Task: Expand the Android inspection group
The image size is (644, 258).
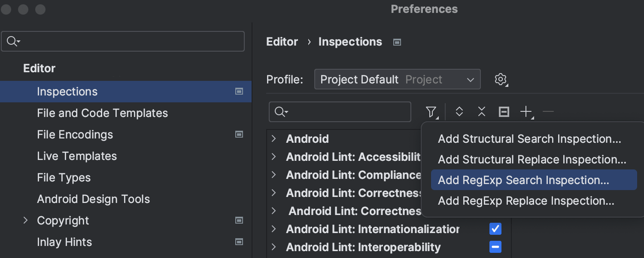Action: coord(274,138)
